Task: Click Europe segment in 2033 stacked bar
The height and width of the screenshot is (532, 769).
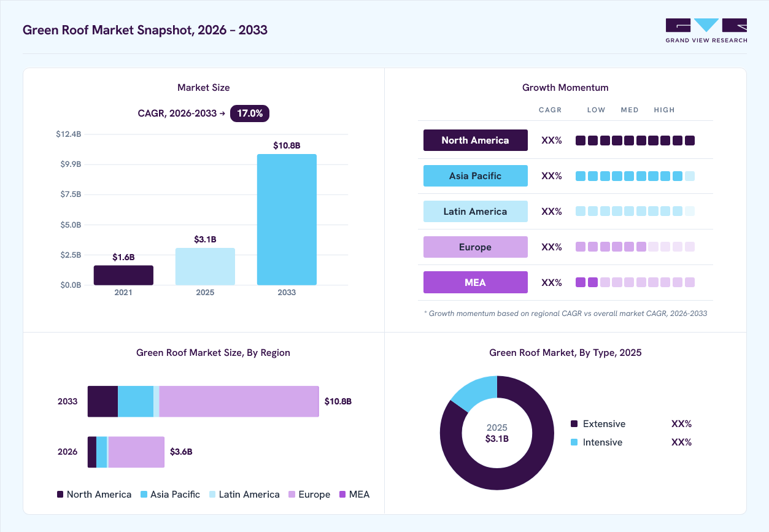Action: (x=239, y=401)
